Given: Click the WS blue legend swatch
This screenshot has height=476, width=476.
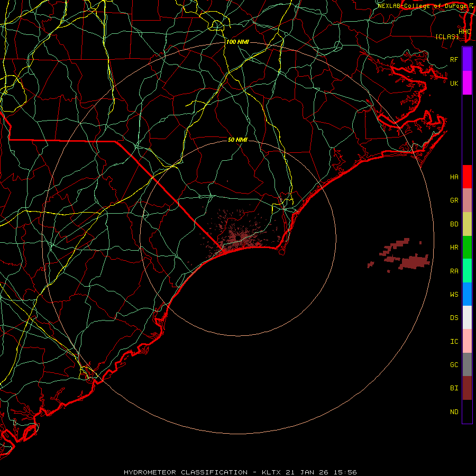Looking at the screenshot, I should tap(467, 294).
